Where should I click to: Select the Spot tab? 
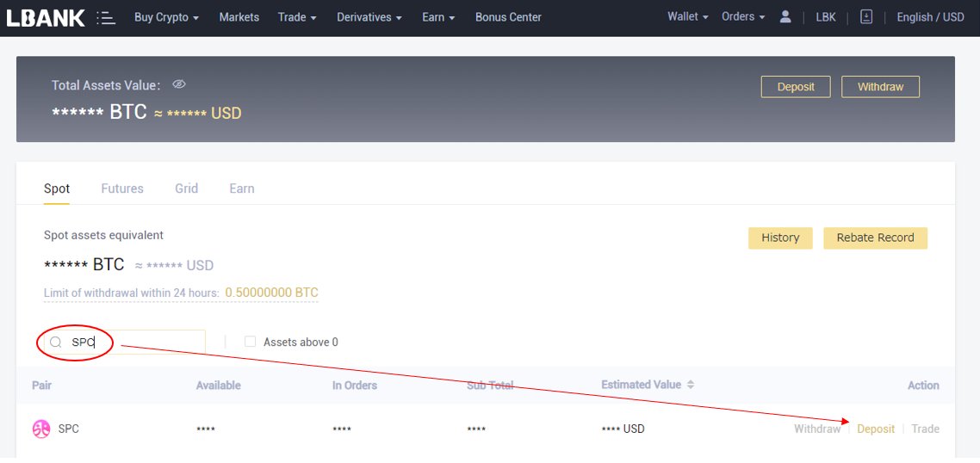click(x=57, y=188)
